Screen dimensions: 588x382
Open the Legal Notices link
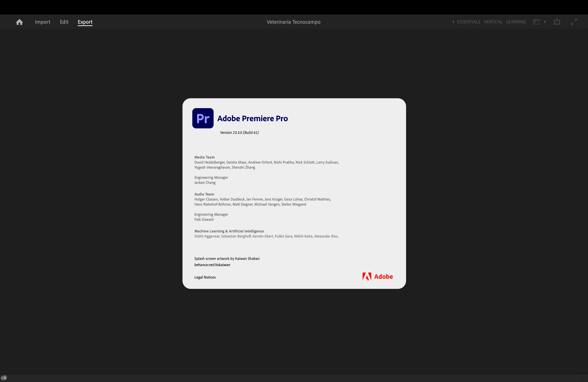tap(205, 277)
